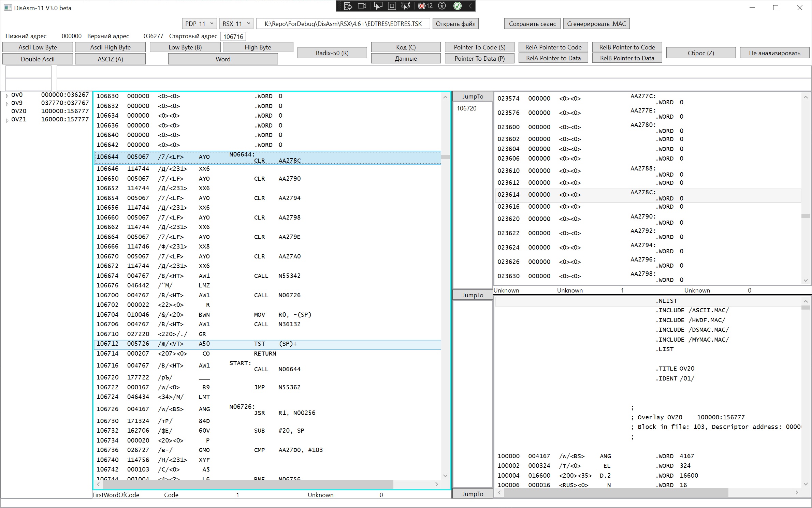Click the green checkmark hot reload icon
The image size is (812, 508).
click(x=458, y=6)
